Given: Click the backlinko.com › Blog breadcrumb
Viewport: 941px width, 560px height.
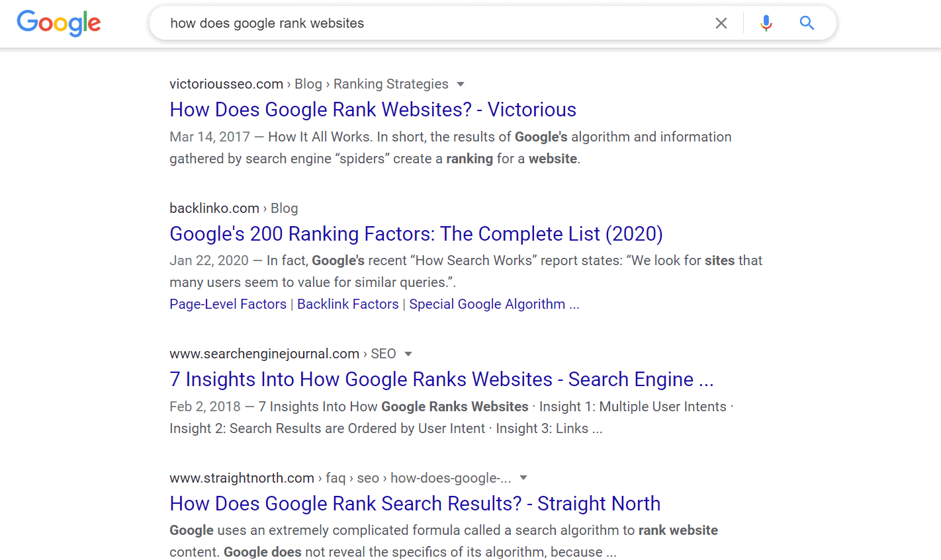Looking at the screenshot, I should click(x=234, y=208).
